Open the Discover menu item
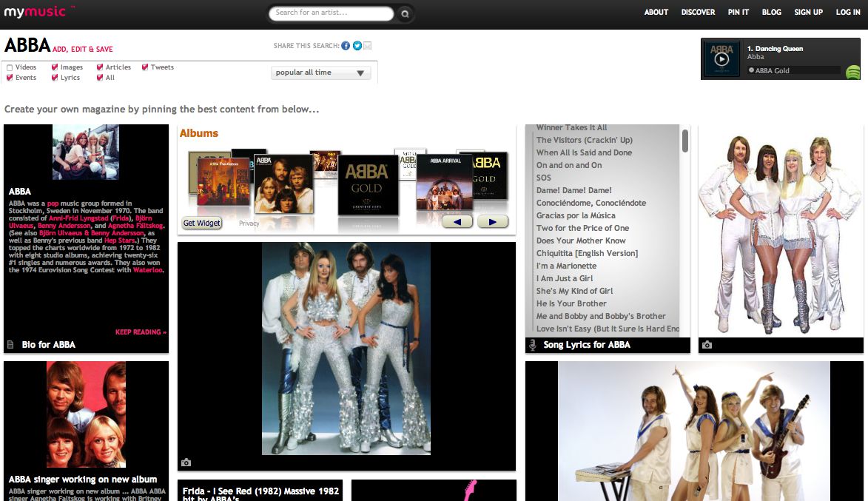This screenshot has width=868, height=501. pyautogui.click(x=698, y=12)
